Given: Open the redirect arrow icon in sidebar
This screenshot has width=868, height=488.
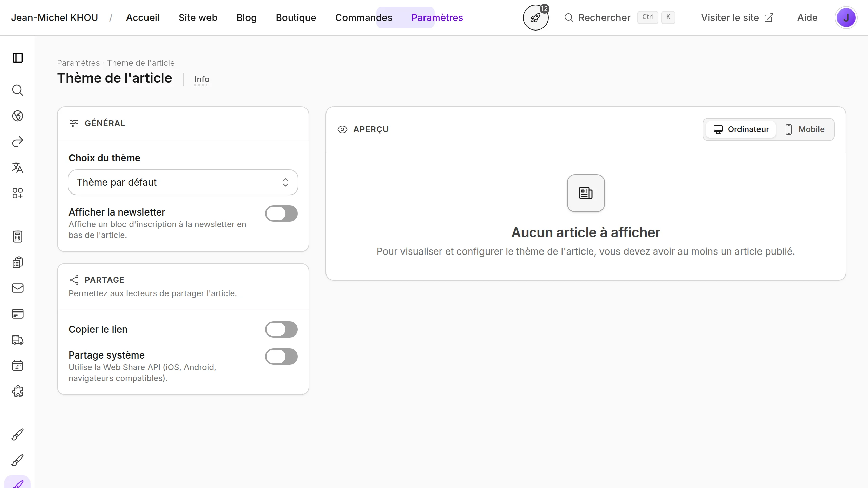Looking at the screenshot, I should point(18,142).
